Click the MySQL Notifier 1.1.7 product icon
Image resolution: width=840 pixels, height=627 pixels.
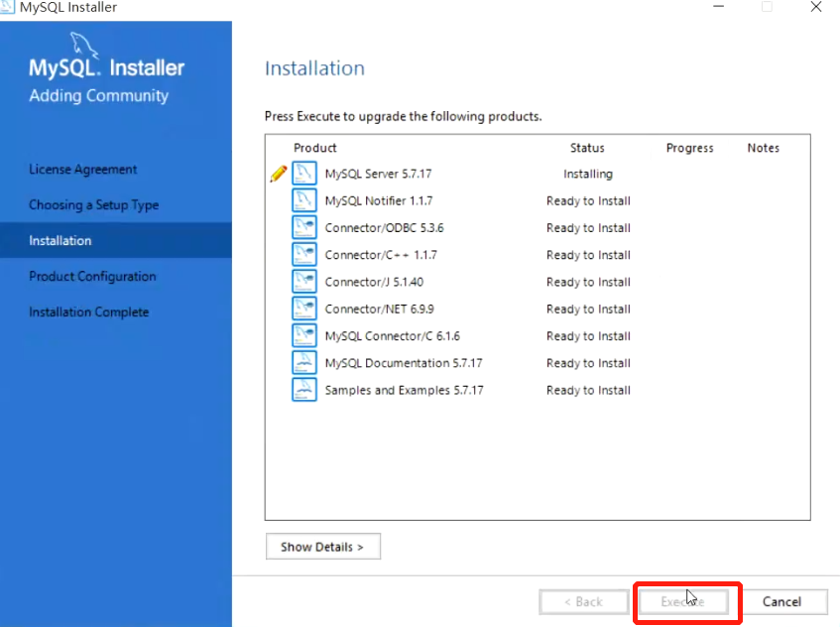tap(304, 200)
